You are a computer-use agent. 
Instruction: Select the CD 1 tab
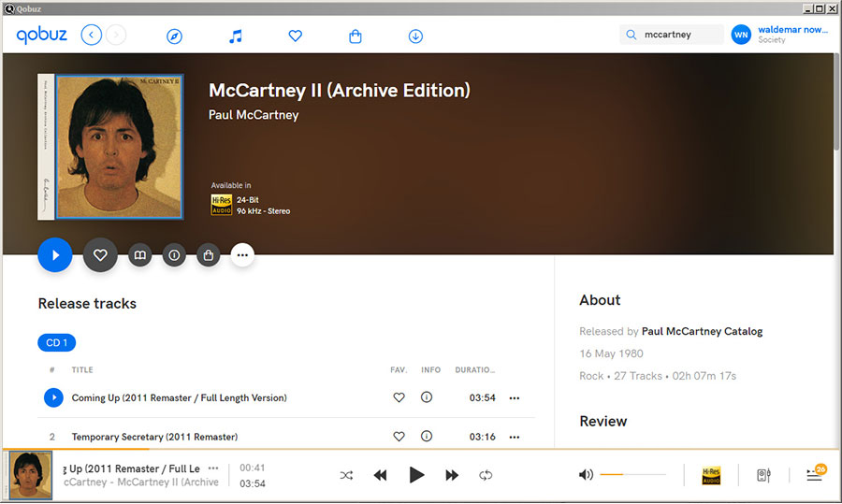56,342
